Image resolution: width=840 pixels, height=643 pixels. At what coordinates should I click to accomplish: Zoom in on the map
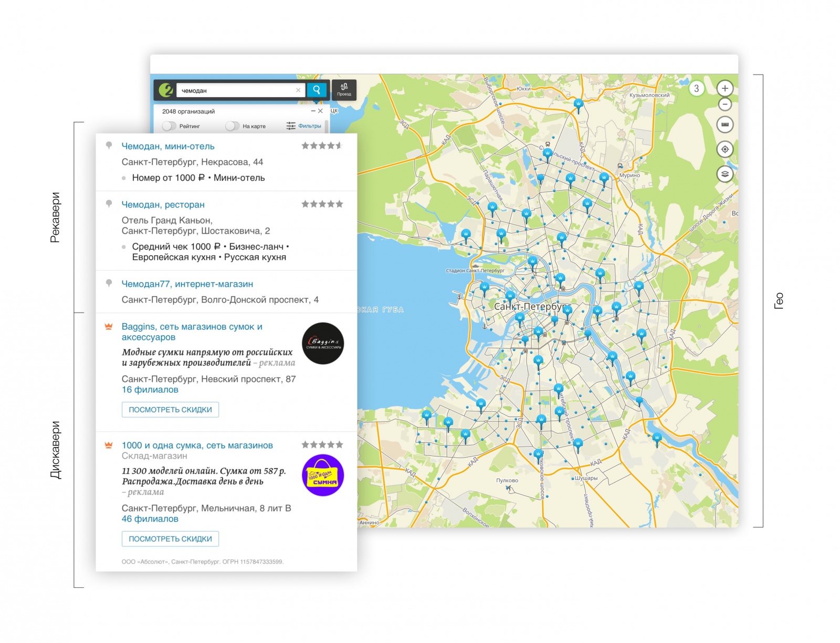725,88
